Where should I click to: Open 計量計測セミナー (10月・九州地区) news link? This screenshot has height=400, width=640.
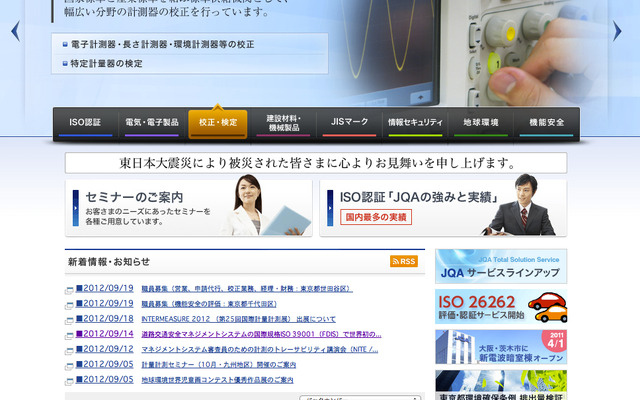pos(219,364)
